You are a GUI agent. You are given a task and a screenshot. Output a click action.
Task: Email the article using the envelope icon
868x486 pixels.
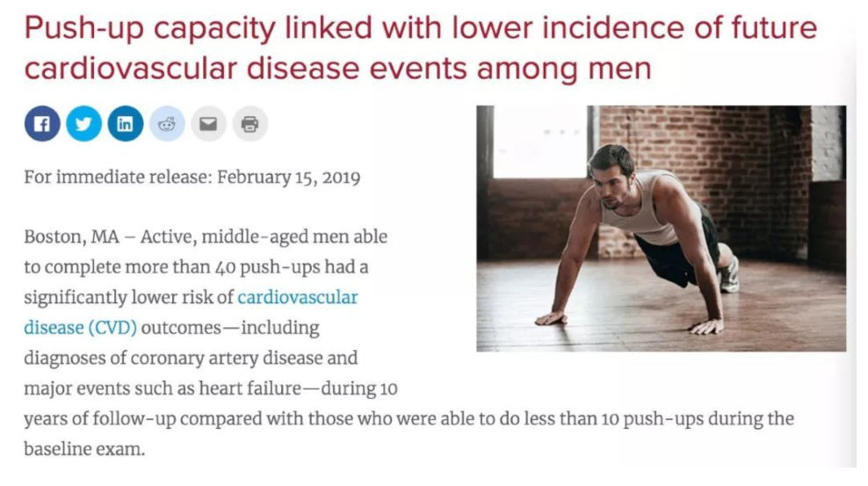[x=208, y=123]
